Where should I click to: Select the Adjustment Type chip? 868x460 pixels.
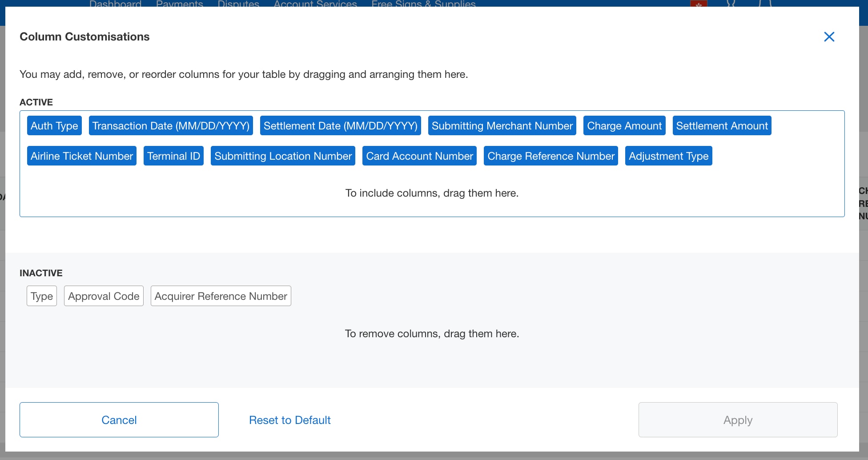pos(668,156)
